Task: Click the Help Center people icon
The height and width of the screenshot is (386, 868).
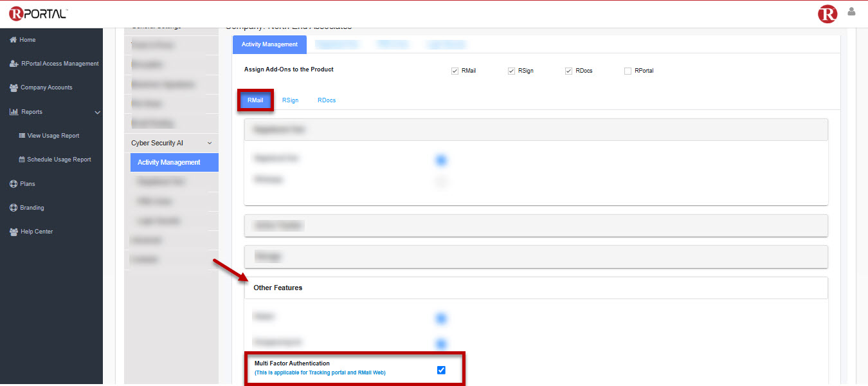Action: (14, 232)
